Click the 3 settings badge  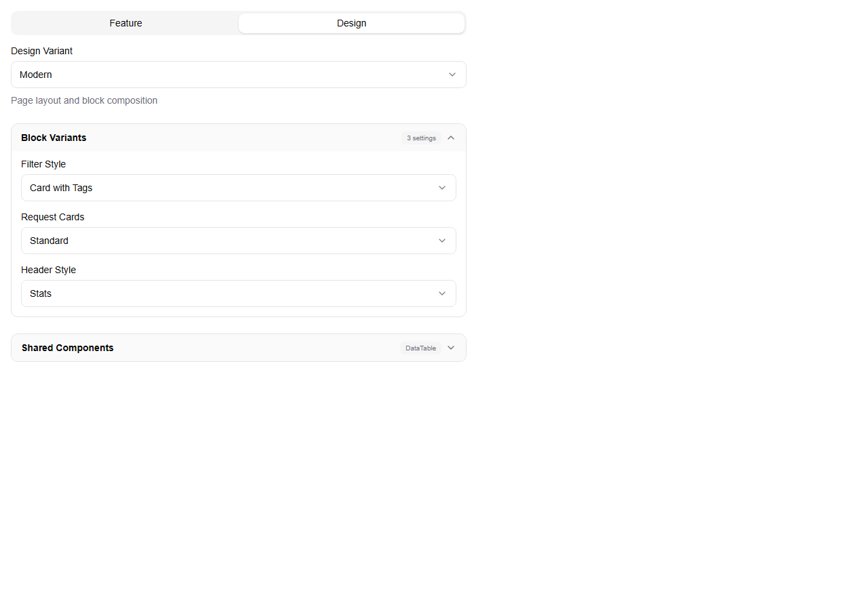point(420,138)
